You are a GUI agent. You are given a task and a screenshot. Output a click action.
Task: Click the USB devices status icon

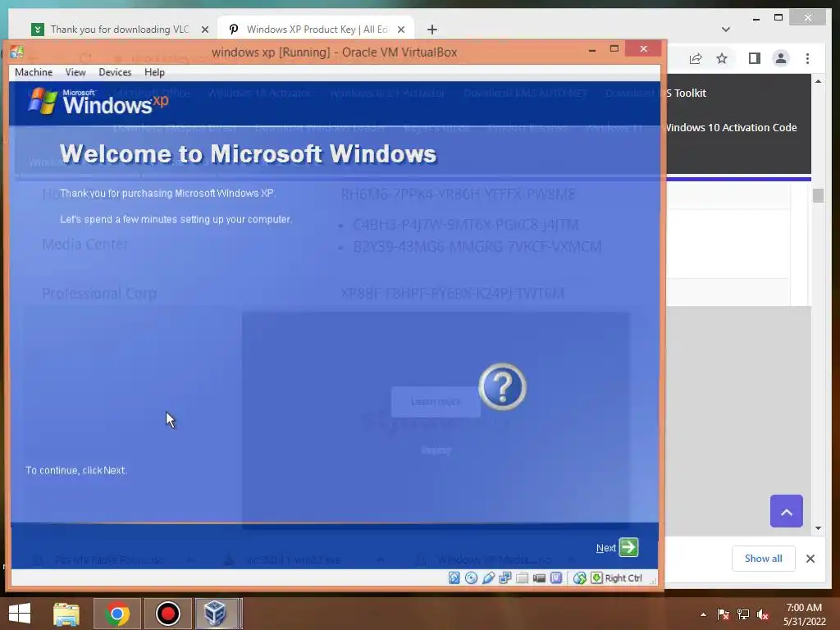pos(488,578)
